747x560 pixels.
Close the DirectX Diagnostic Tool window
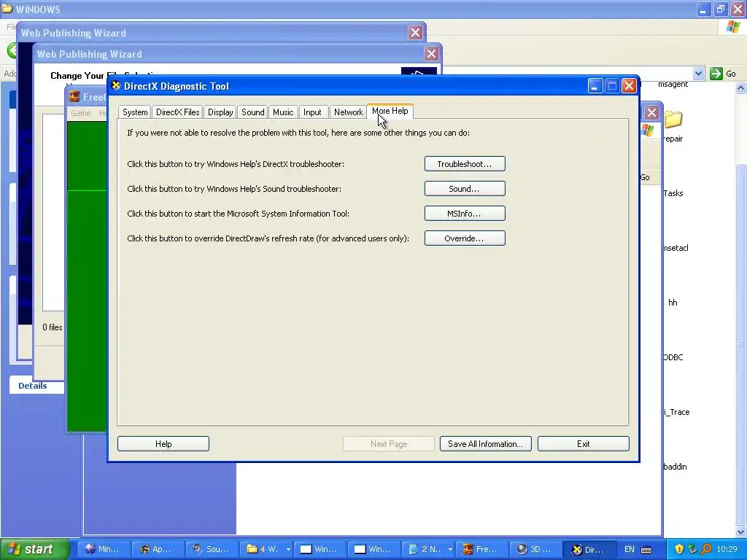pyautogui.click(x=629, y=86)
